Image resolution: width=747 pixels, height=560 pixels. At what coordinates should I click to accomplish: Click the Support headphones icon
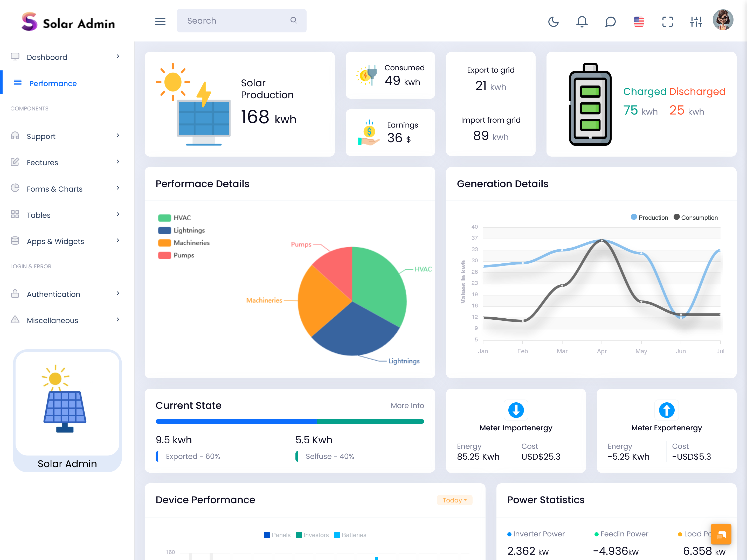click(x=15, y=136)
